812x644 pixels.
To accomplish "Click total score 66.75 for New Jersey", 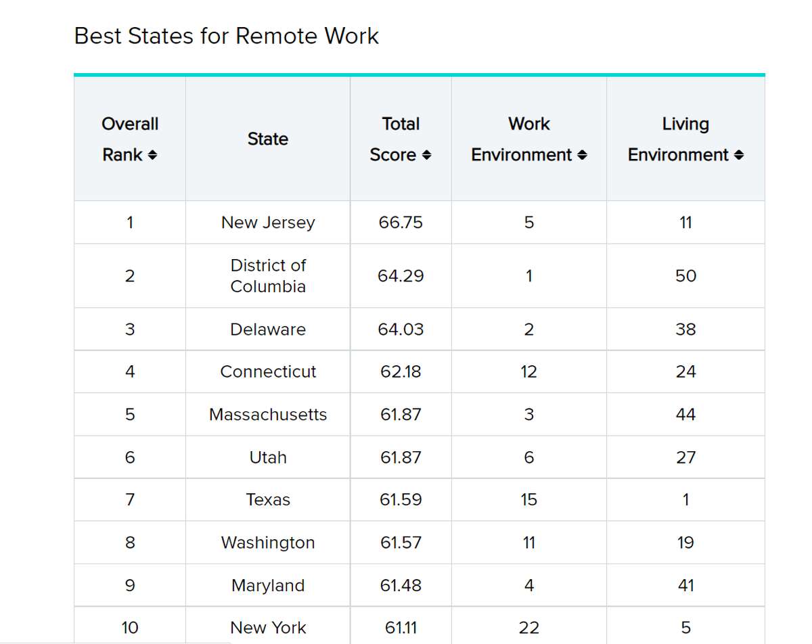I will click(x=401, y=223).
